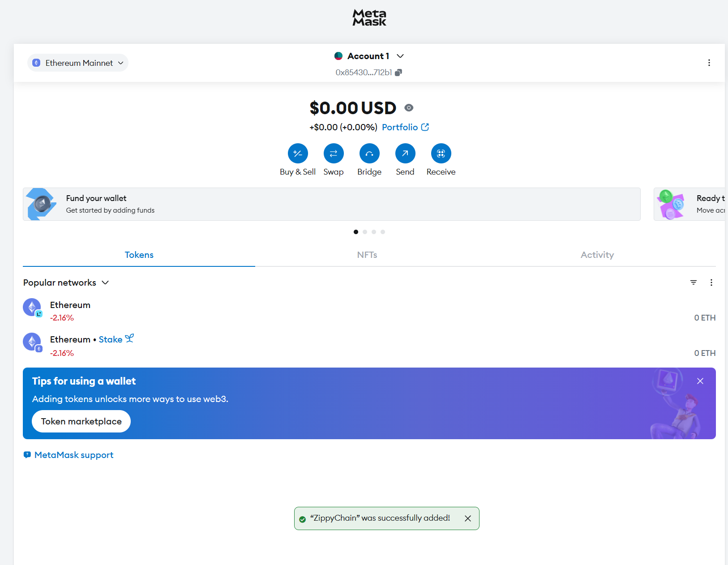Viewport: 728px width, 565px height.
Task: Click the Send arrow icon
Action: 405,154
